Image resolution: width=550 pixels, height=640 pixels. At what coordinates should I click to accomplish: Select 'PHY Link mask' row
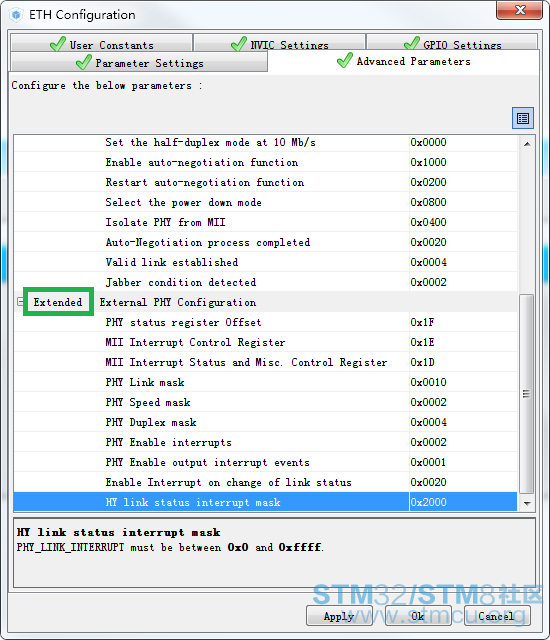266,382
